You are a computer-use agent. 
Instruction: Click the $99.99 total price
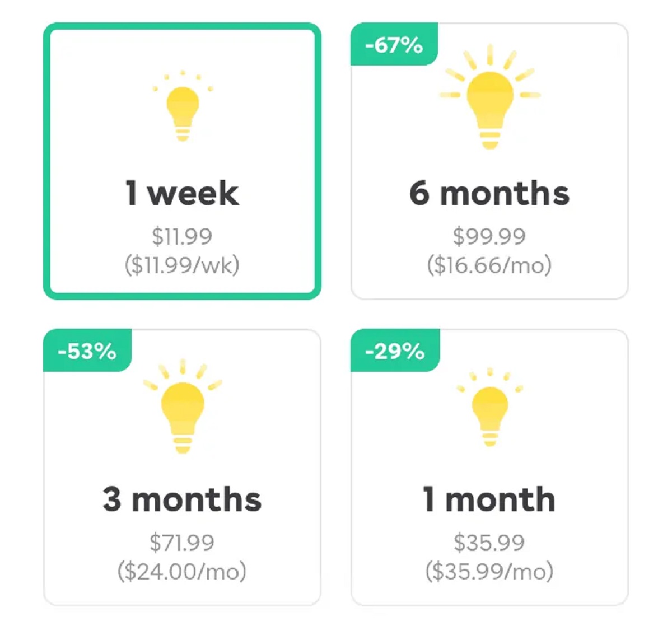[489, 236]
